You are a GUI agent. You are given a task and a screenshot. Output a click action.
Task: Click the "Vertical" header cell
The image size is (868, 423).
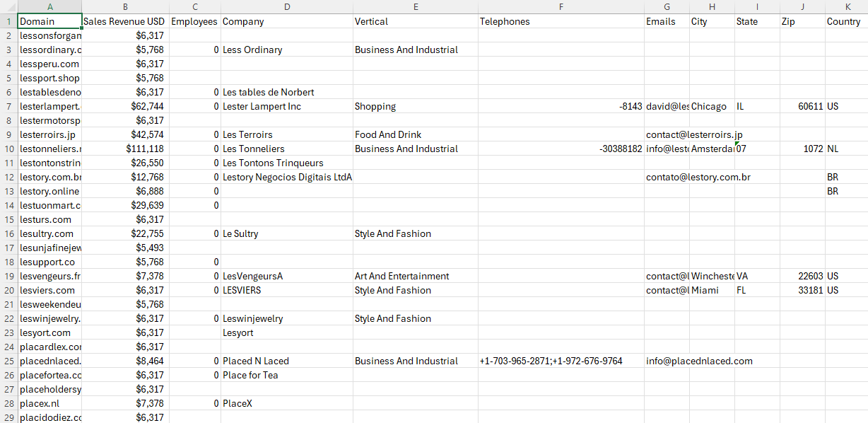tap(415, 21)
